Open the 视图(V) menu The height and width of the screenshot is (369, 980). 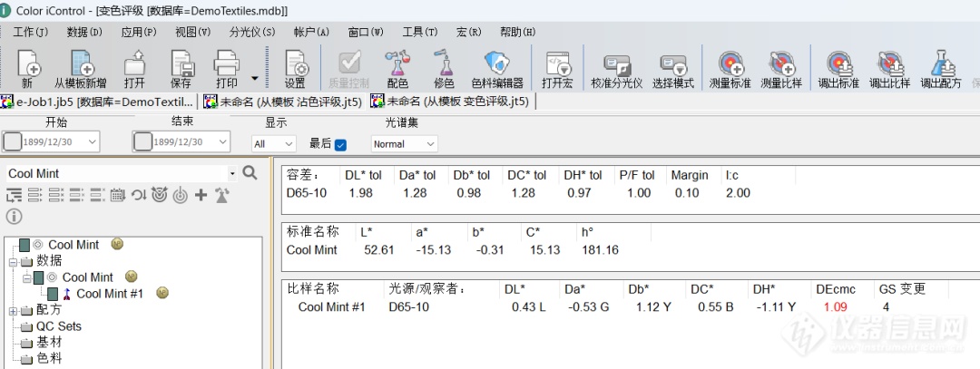[192, 33]
